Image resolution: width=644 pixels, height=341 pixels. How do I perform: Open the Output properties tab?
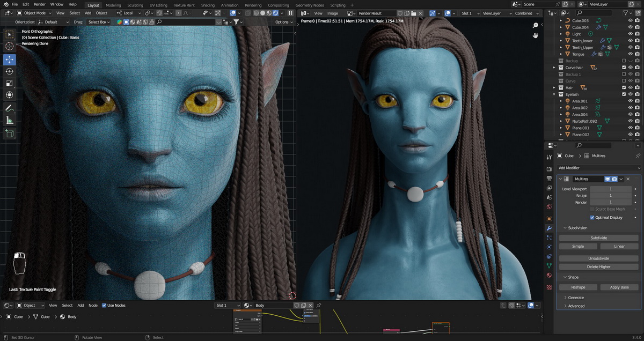[x=549, y=178]
